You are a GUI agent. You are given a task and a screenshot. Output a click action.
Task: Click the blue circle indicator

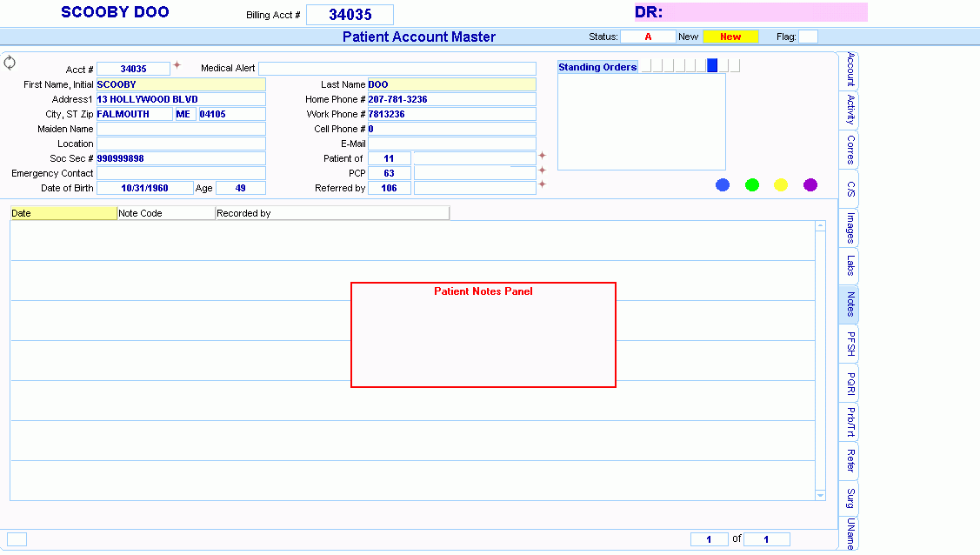723,184
